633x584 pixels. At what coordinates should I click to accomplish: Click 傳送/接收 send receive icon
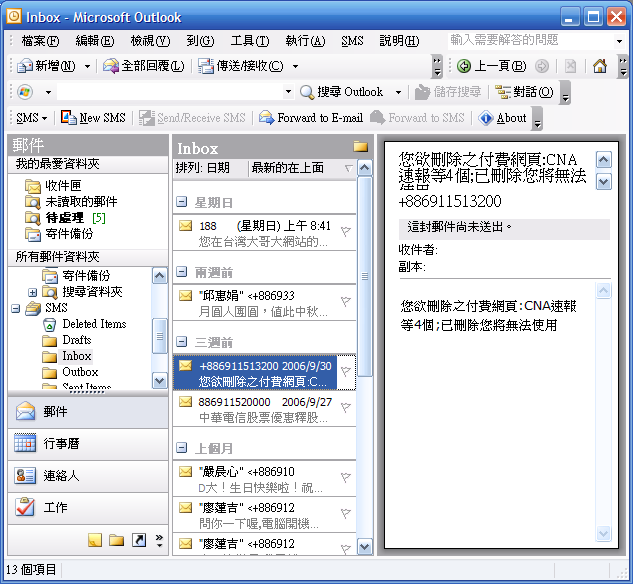click(x=206, y=66)
